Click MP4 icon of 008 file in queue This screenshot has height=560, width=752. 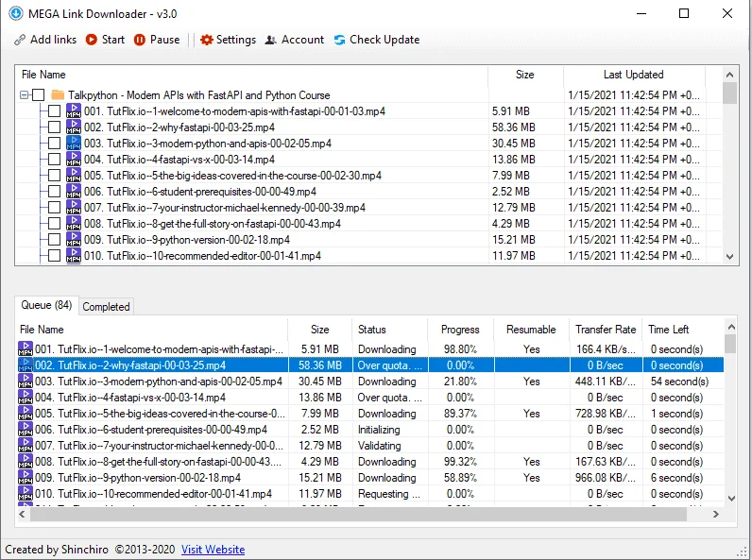pos(26,461)
